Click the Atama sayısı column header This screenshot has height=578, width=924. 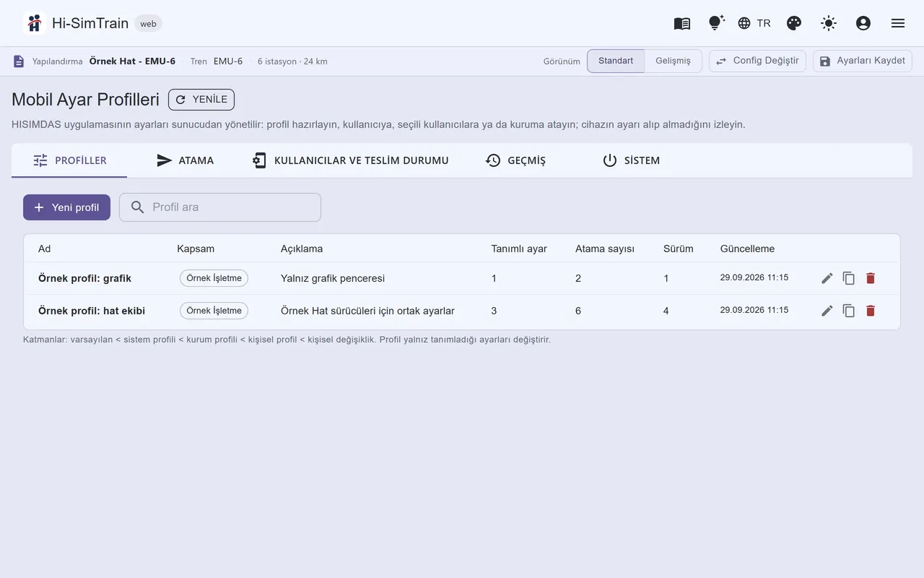605,249
